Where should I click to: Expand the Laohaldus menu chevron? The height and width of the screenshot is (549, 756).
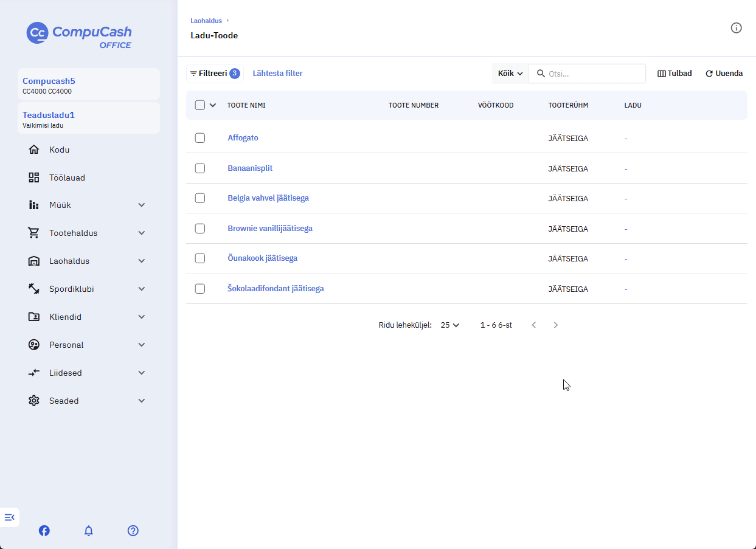tap(142, 261)
